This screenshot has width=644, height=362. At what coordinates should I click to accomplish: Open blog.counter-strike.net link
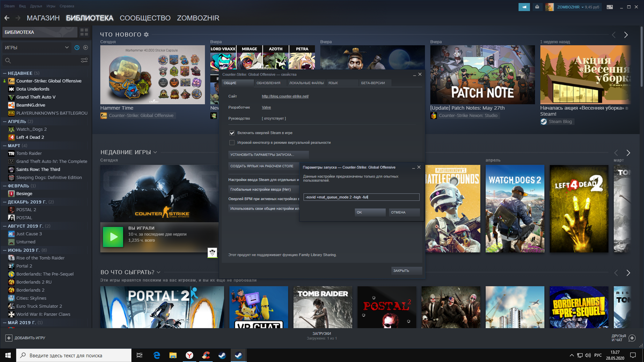tap(285, 97)
